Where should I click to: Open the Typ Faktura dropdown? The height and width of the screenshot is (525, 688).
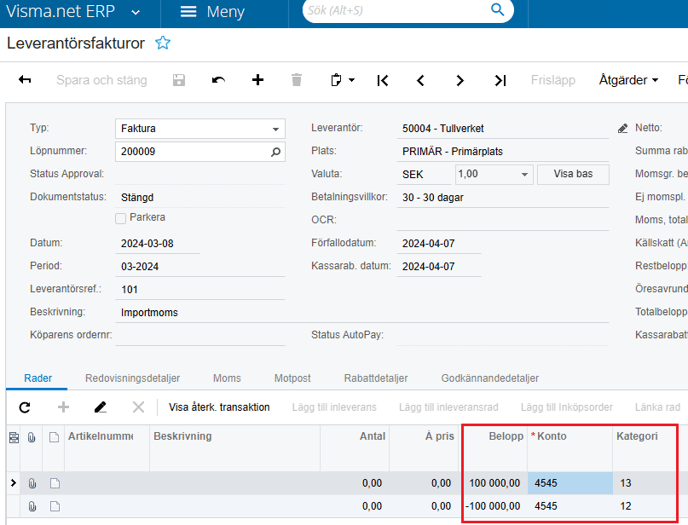click(276, 129)
